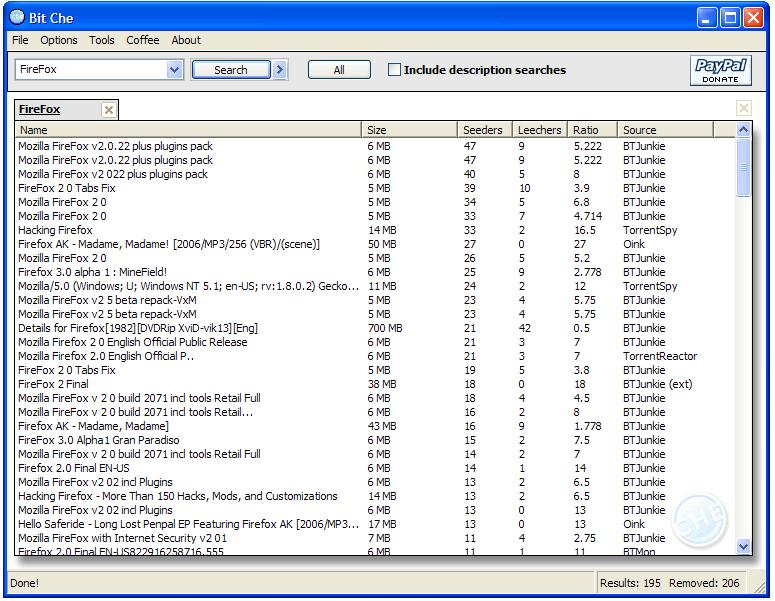Select Hello Saferide - Long Lost Penpal row
Screen dimensions: 775x601
375,524
